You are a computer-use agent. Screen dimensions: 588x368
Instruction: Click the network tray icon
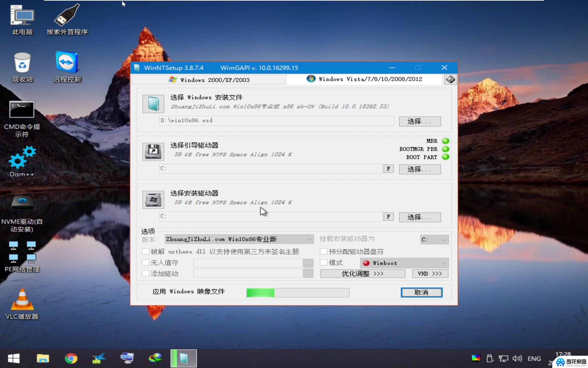pos(504,359)
